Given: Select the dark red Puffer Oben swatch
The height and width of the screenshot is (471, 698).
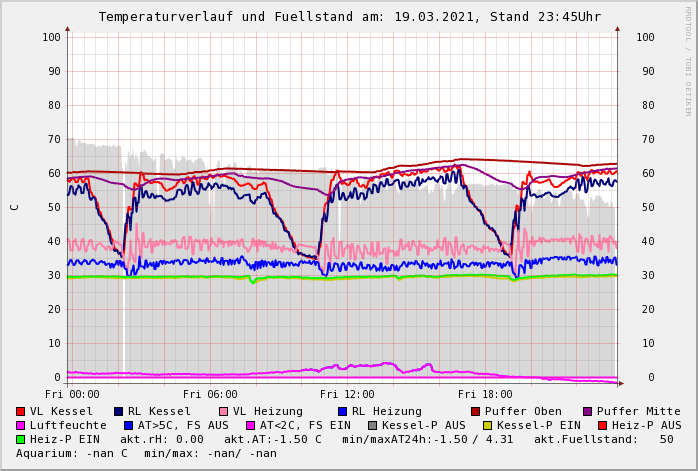Looking at the screenshot, I should (476, 412).
